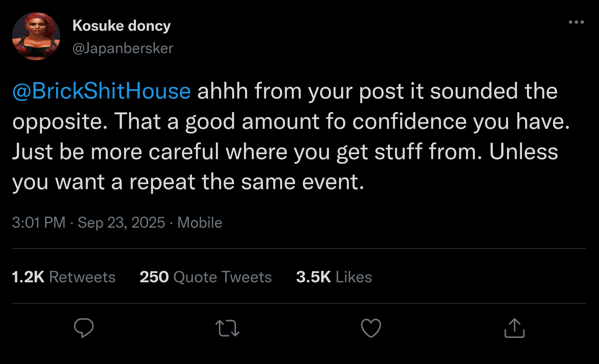Screen dimensions: 599x364
Task: Visit the @Japanbersker handle
Action: coord(123,48)
